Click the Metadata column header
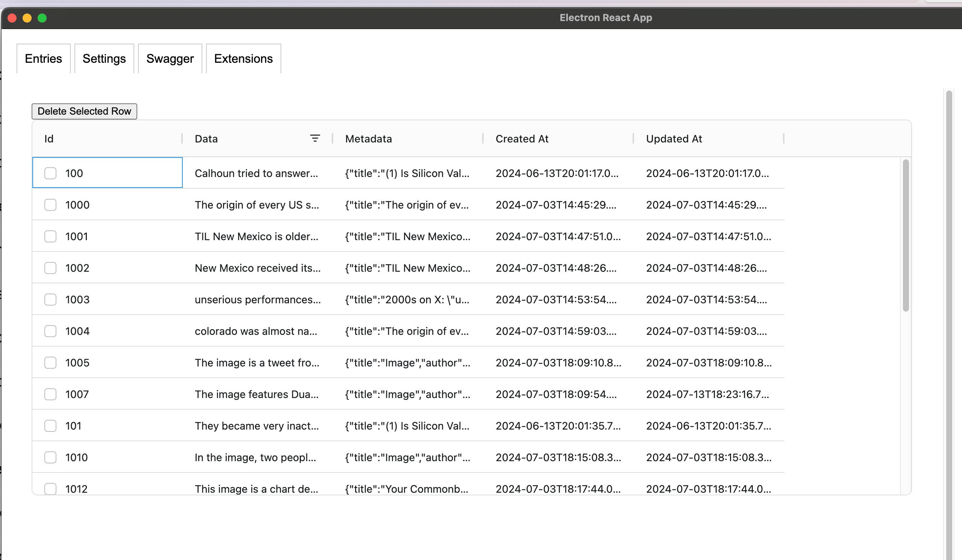962x560 pixels. coord(368,139)
